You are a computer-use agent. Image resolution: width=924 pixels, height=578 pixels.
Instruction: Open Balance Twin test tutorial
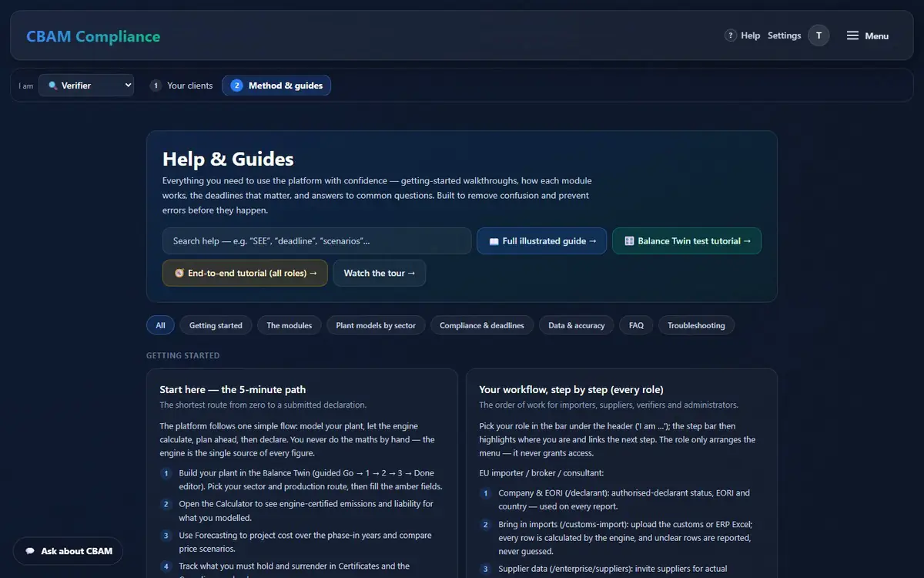click(x=687, y=241)
